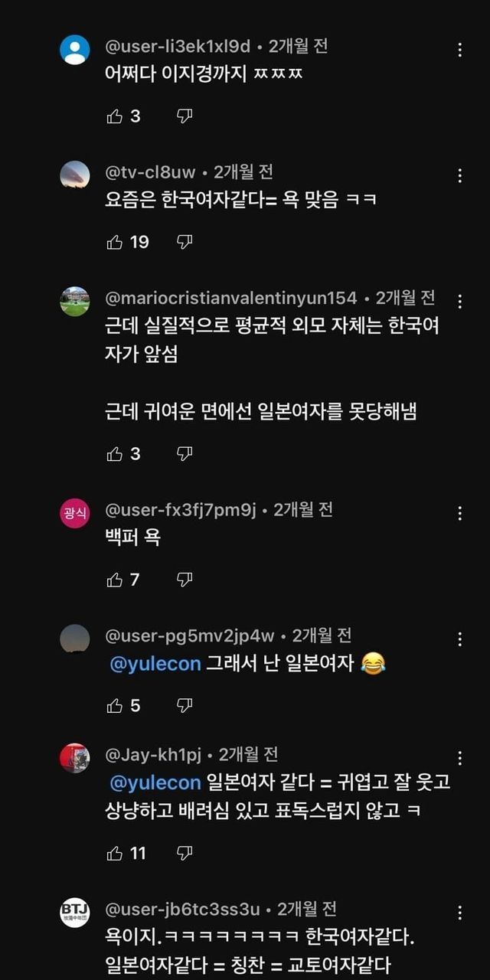Image resolution: width=490 pixels, height=980 pixels.
Task: Open more options for @user-jb6tc3ss3u comment
Action: 460,913
